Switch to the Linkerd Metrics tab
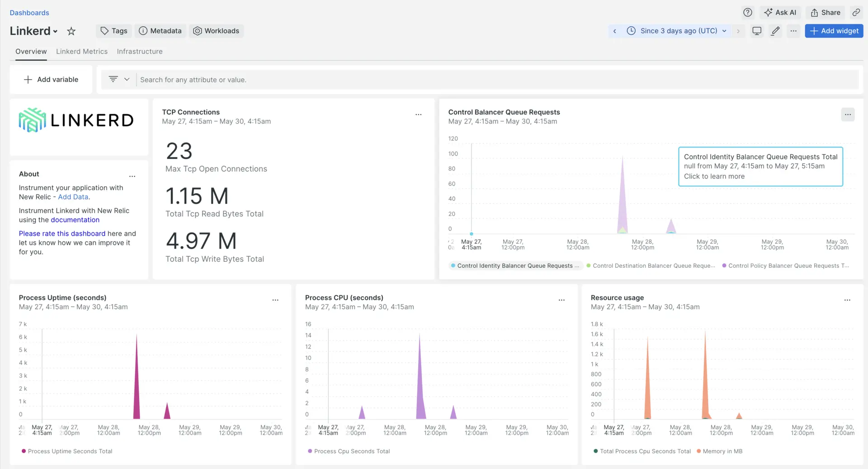This screenshot has height=469, width=868. coord(82,52)
